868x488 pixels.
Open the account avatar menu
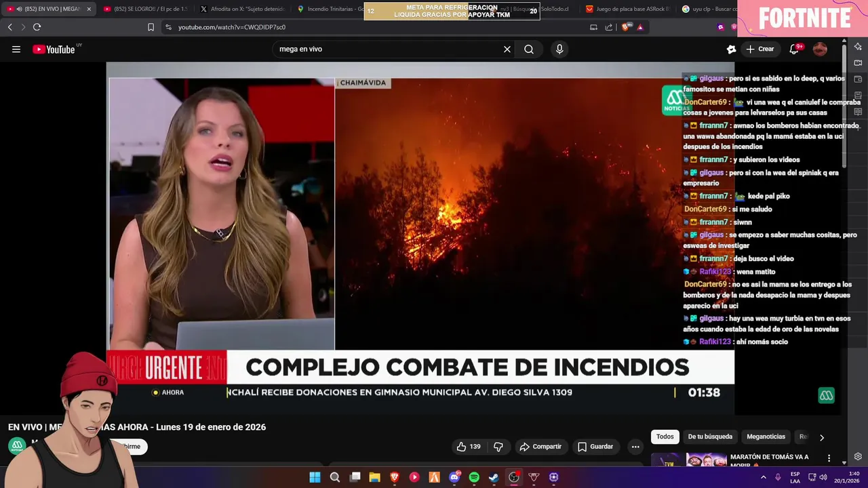click(820, 49)
